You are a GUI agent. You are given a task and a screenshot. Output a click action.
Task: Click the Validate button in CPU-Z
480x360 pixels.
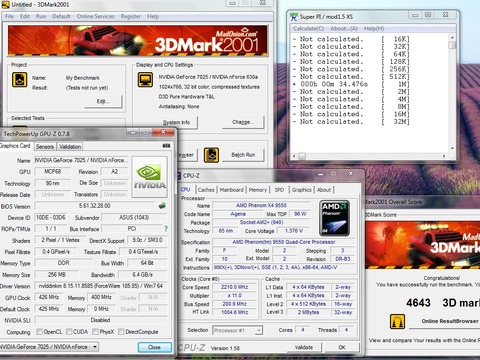point(304,347)
